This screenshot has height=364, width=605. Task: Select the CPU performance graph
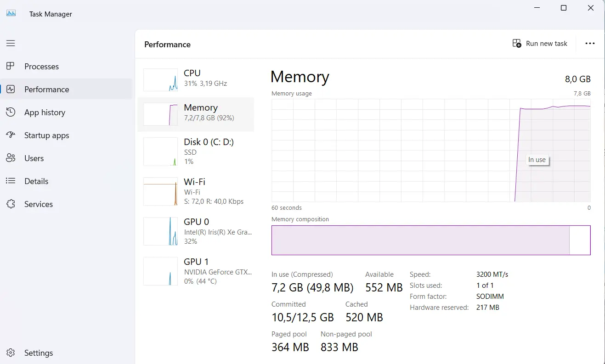point(160,80)
